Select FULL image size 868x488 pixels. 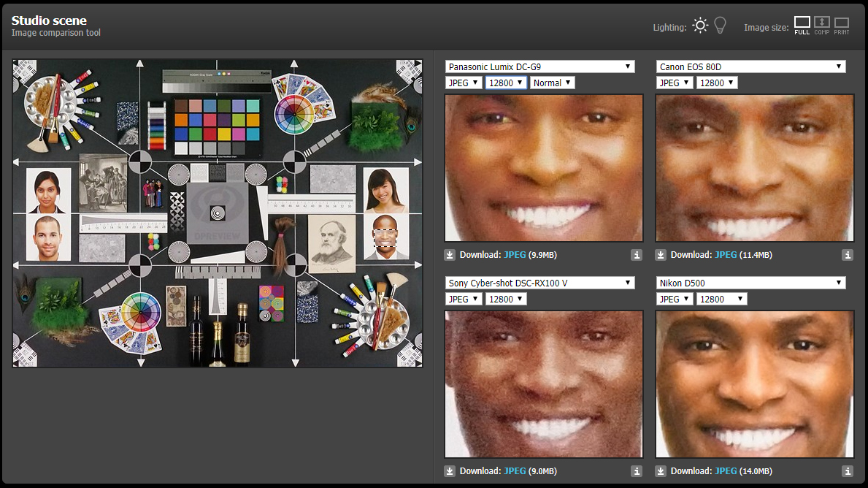pos(802,26)
